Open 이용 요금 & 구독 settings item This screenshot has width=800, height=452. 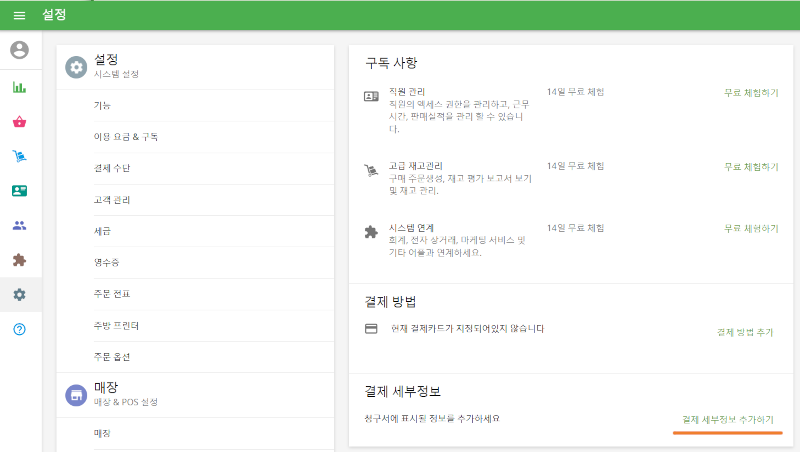(x=126, y=136)
